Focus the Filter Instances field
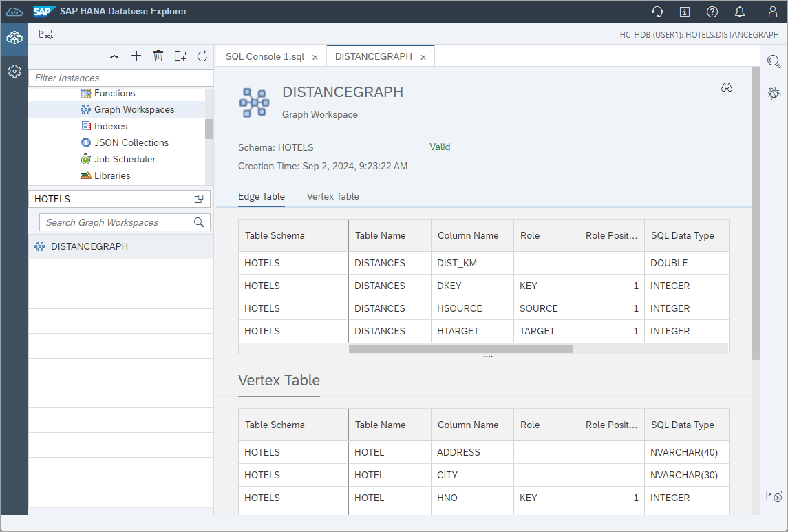This screenshot has width=788, height=532. (120, 78)
